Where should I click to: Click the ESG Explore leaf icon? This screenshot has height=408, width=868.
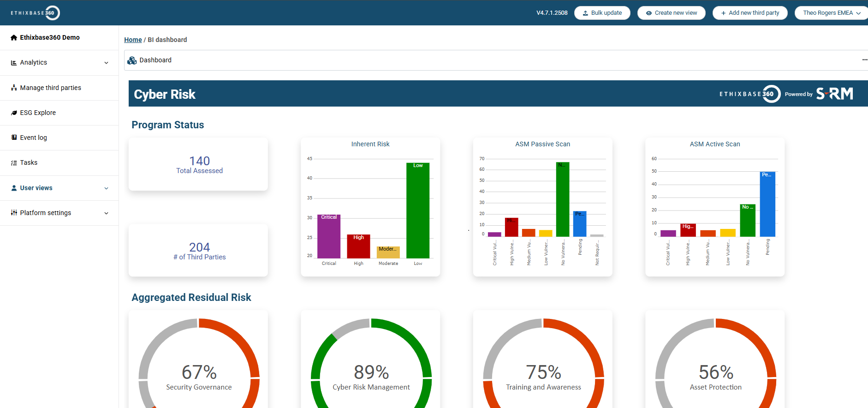tap(14, 113)
